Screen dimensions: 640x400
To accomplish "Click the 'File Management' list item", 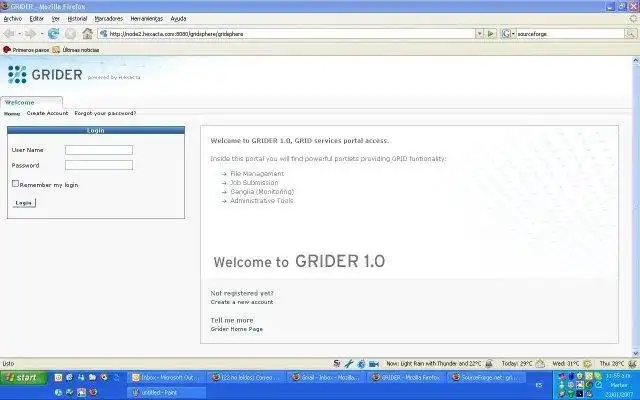I will coord(257,173).
